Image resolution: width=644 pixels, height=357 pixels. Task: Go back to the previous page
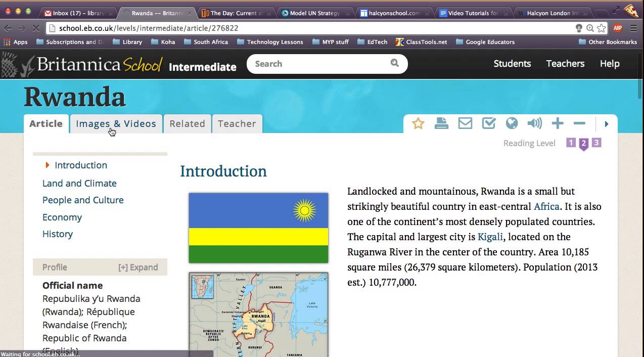8,28
